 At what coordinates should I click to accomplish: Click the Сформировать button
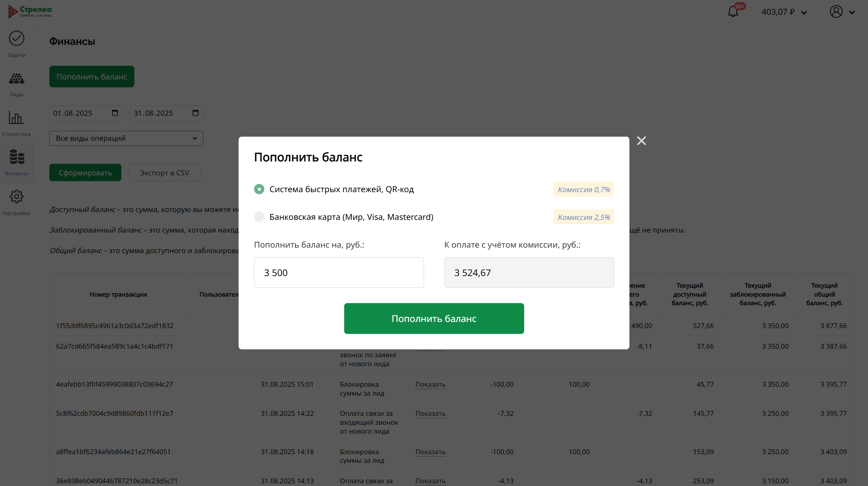click(85, 173)
